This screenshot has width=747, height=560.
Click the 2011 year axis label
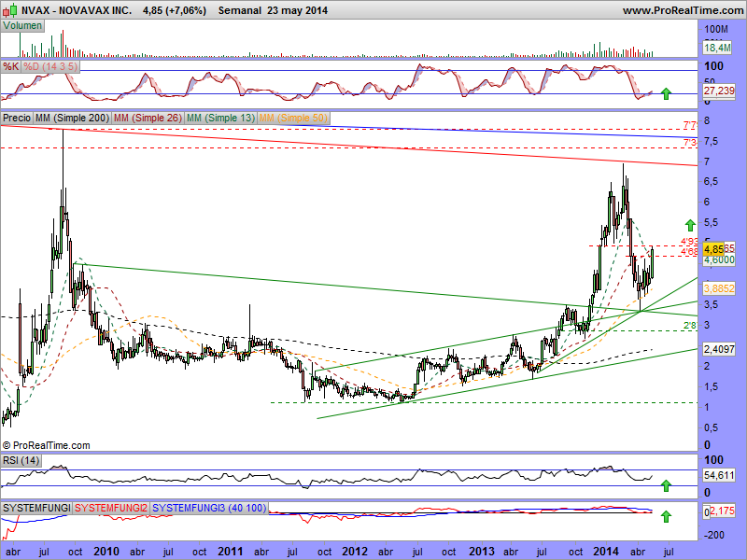pos(231,552)
